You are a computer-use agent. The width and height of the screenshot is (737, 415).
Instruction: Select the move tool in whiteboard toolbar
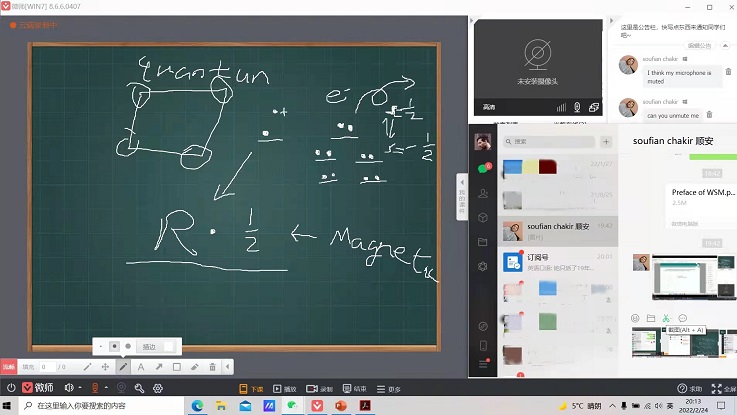tap(105, 367)
